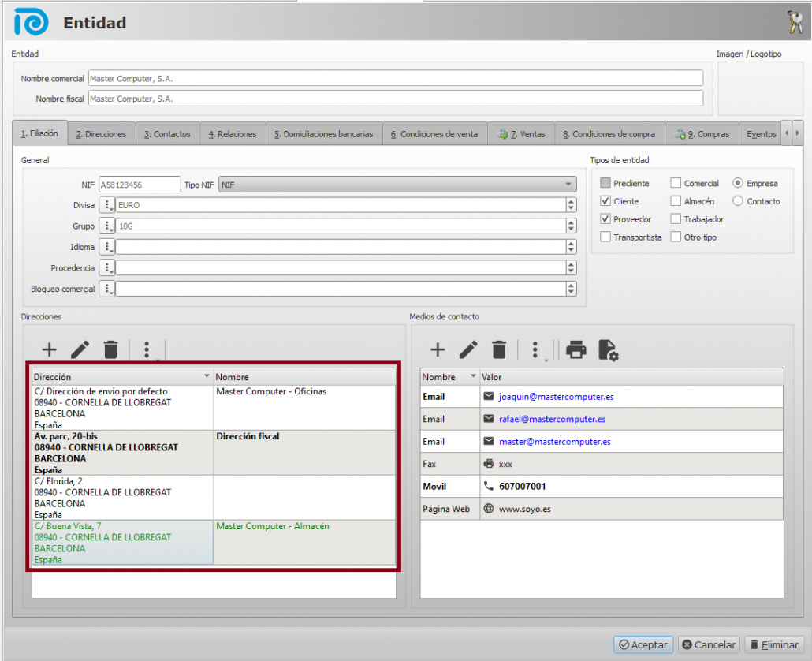The height and width of the screenshot is (661, 812).
Task: Open the 6. Condiciones de venta tab
Action: coord(434,134)
